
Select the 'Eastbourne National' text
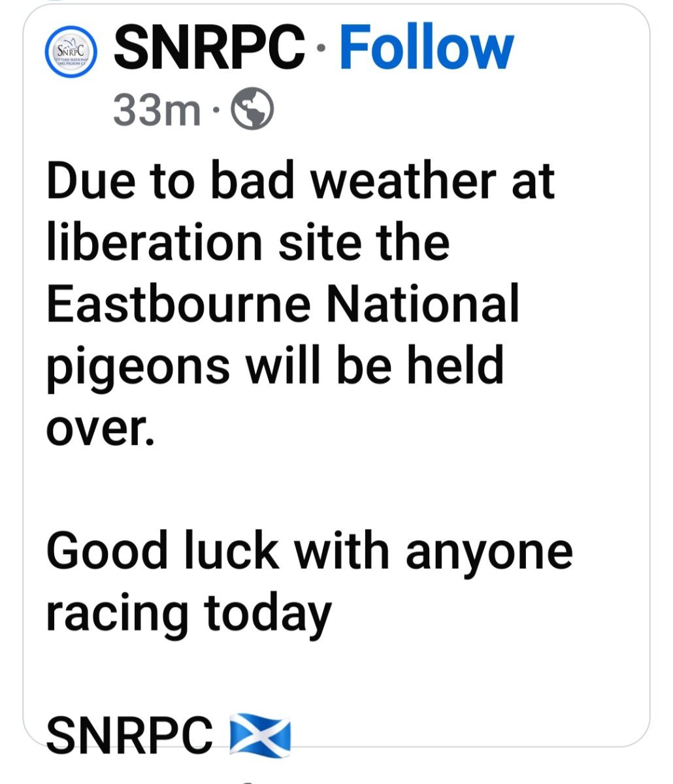click(x=283, y=303)
